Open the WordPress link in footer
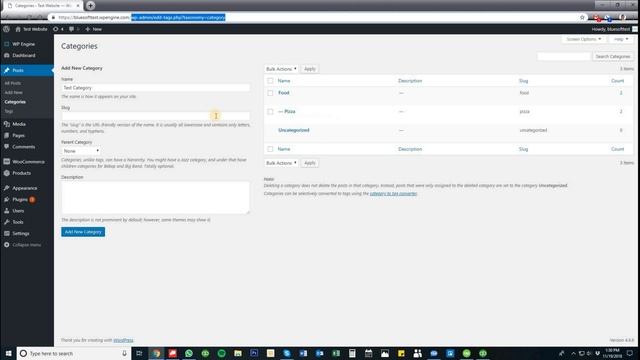 tap(123, 340)
